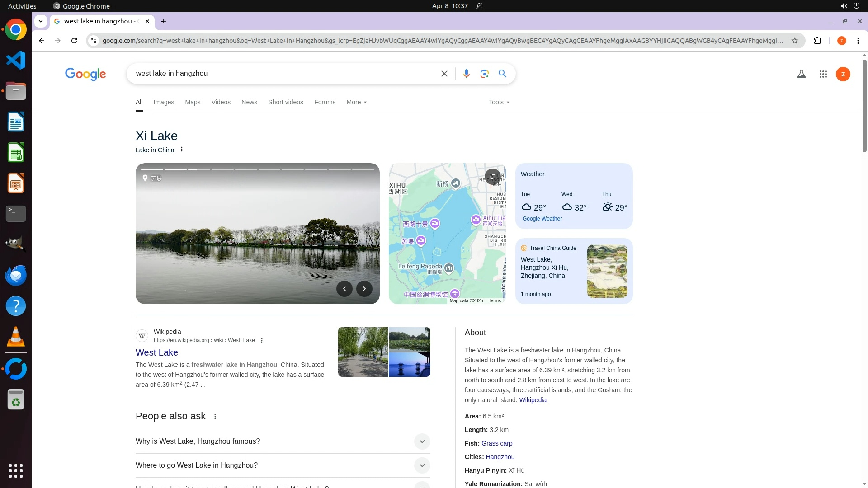Click the voice search microphone icon
Viewport: 868px width, 488px height.
466,74
